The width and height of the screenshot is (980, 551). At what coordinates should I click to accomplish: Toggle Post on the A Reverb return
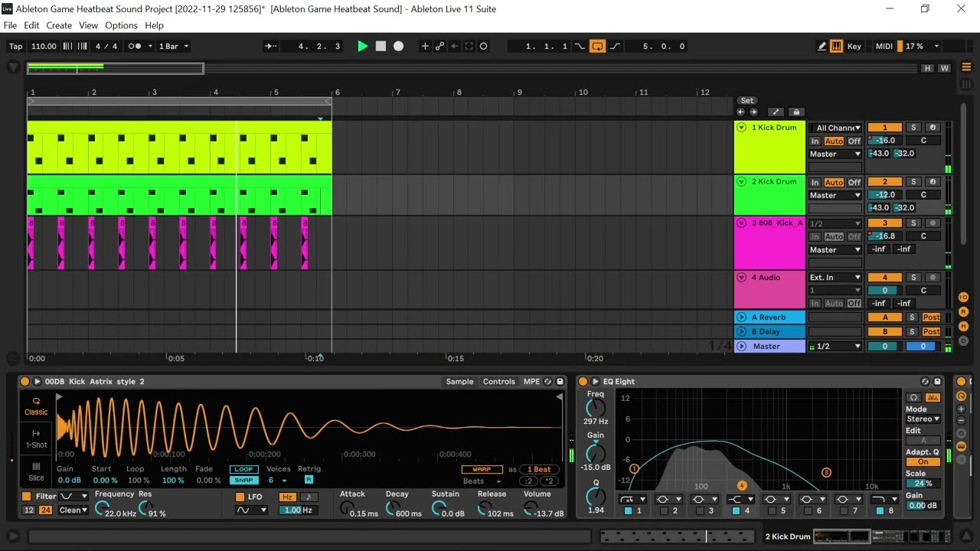coord(931,318)
